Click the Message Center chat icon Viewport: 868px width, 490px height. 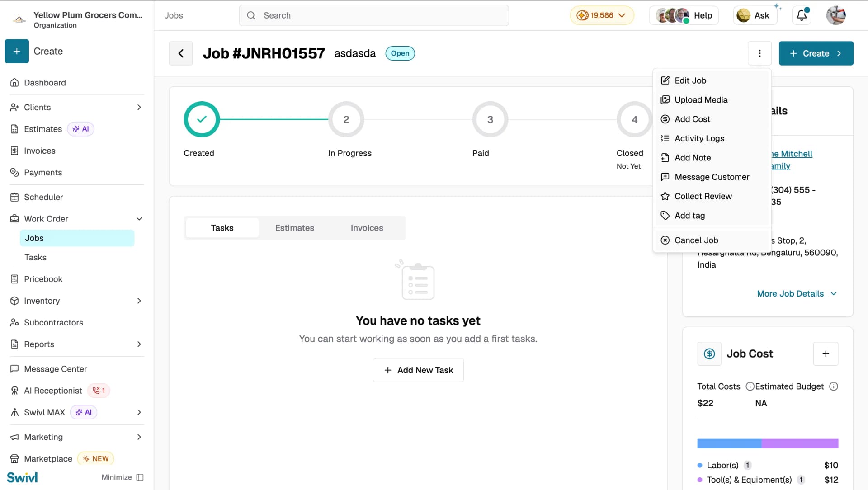14,369
